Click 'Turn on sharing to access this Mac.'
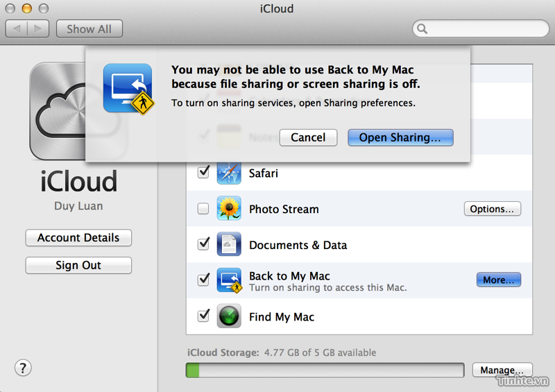 (328, 287)
